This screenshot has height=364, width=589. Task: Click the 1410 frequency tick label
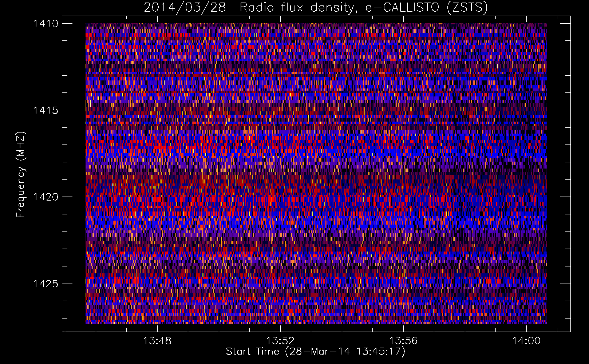click(46, 24)
